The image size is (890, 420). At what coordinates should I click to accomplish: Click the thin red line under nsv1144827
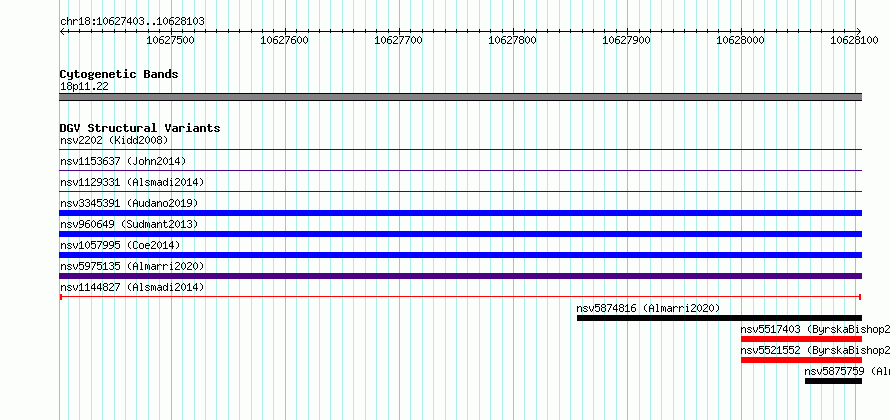point(461,297)
